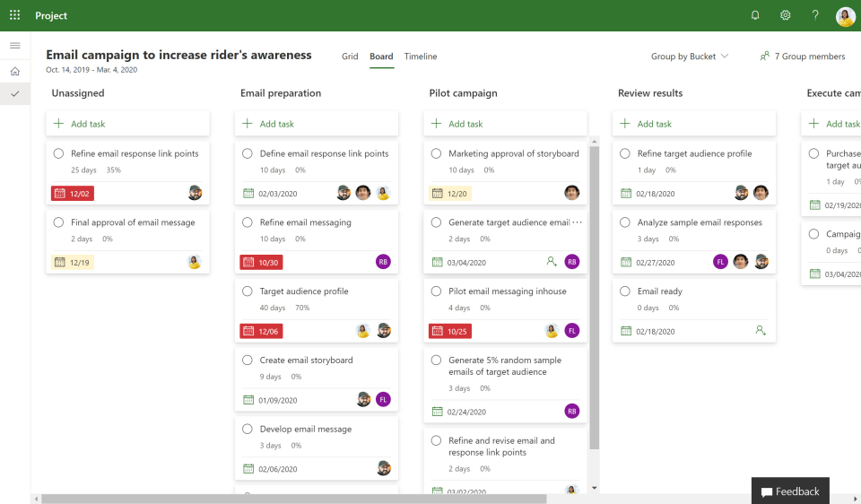Go to Home in the sidebar

(x=15, y=72)
